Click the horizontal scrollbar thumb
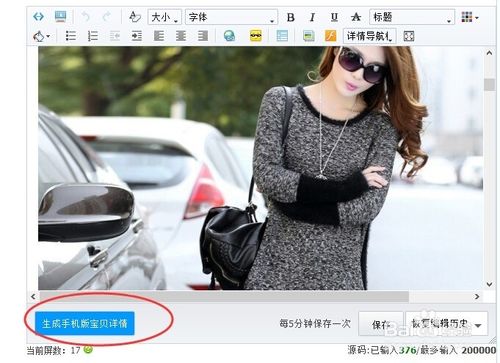The height and width of the screenshot is (363, 500). (224, 296)
